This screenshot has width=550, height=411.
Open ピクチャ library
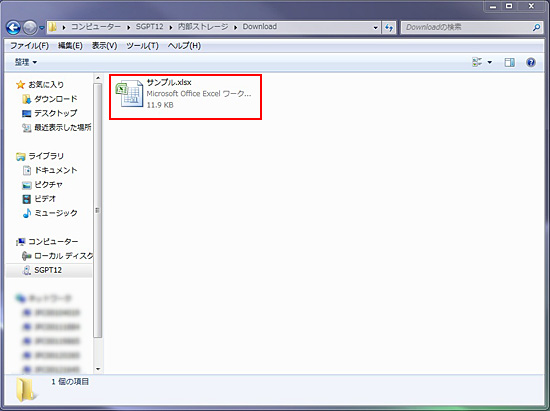[x=48, y=184]
